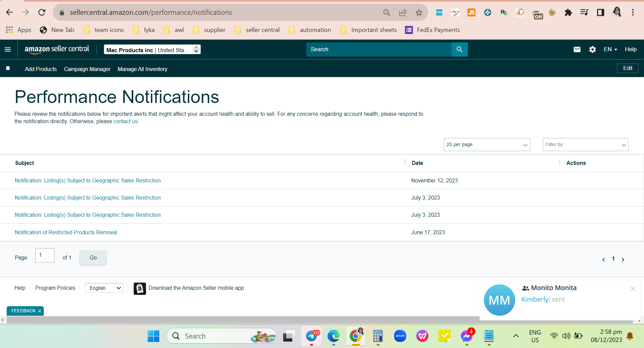Open the browser zoom magnifier icon
The height and width of the screenshot is (348, 644).
387,12
